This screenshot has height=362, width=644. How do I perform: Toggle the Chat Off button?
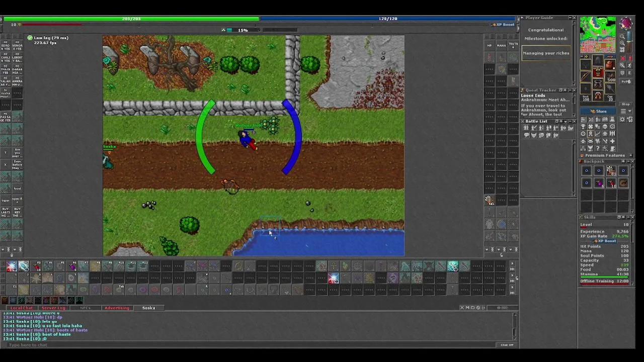pos(507,345)
